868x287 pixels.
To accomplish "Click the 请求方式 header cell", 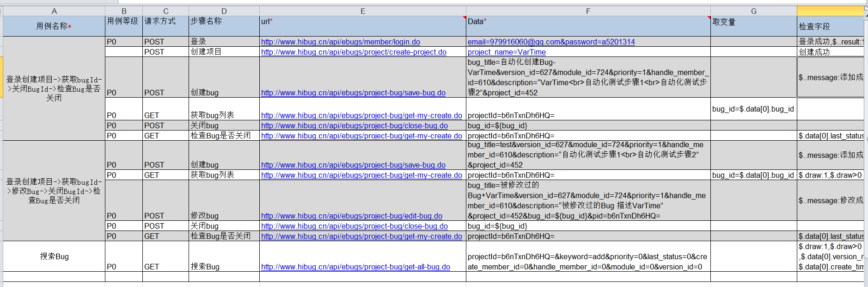I will [x=165, y=26].
